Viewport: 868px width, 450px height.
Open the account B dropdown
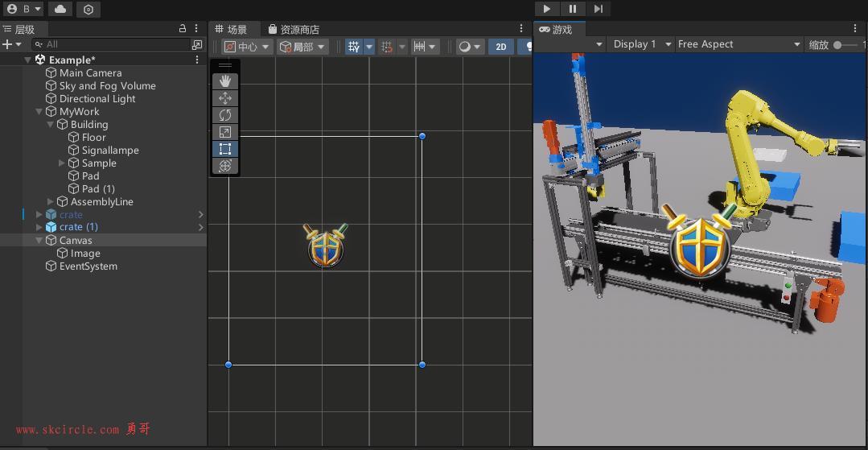click(24, 9)
